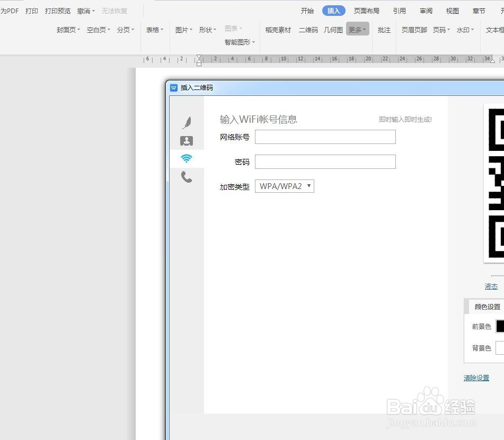504x440 pixels.
Task: Open the 水印 dropdown
Action: 465,30
